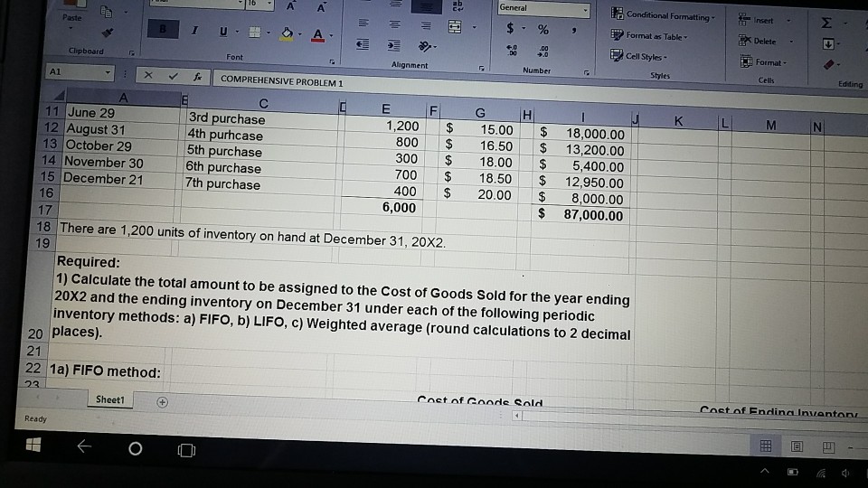This screenshot has width=868, height=488.
Task: Toggle Underline formatting button
Action: tap(223, 32)
